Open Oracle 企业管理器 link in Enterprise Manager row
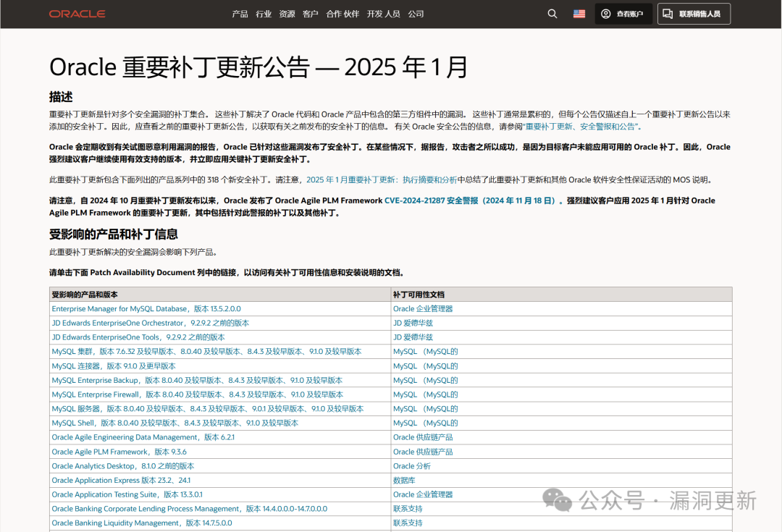 422,308
